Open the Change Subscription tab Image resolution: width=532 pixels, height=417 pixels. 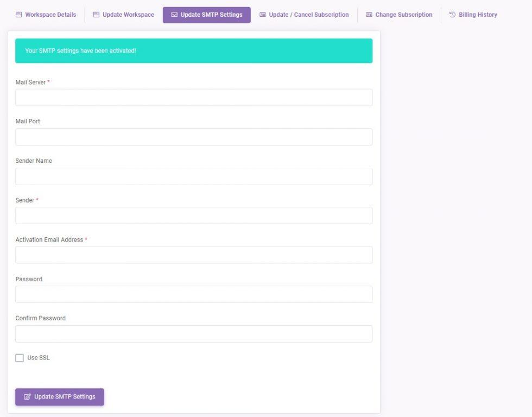pyautogui.click(x=404, y=15)
